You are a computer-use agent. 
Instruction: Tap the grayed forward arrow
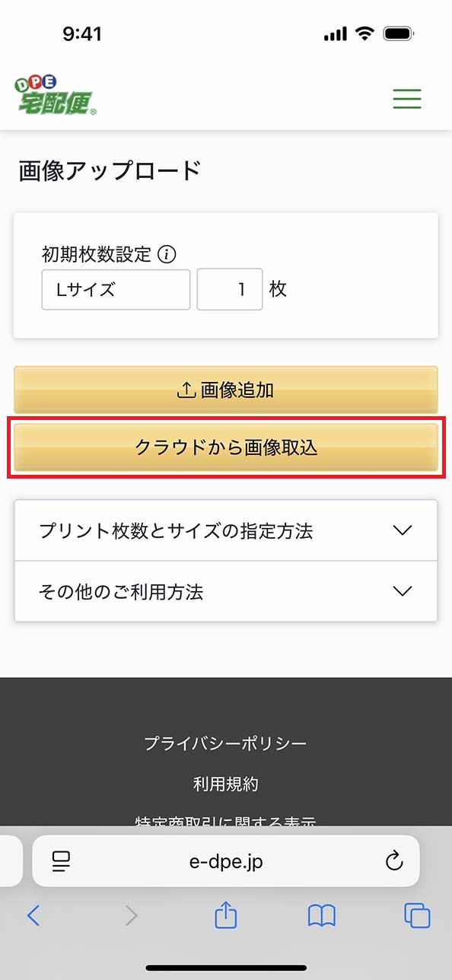131,915
